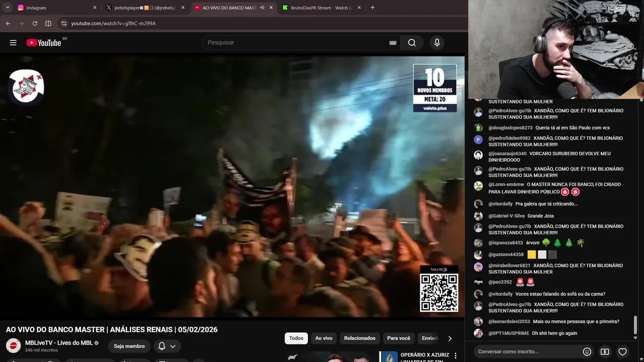Screen dimensions: 644x362
Task: Open @leonardolevi3553 chat username
Action: click(509, 322)
